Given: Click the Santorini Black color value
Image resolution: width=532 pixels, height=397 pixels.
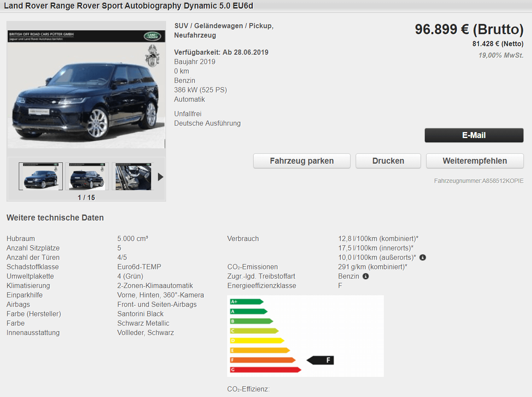Looking at the screenshot, I should pos(140,314).
